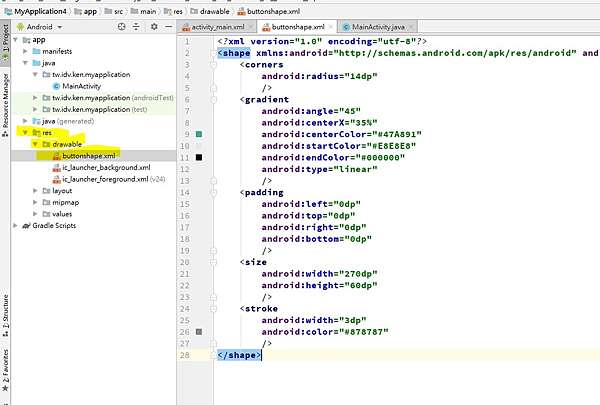This screenshot has height=405, width=600.
Task: Select MainActivity class in tree
Action: coord(77,86)
